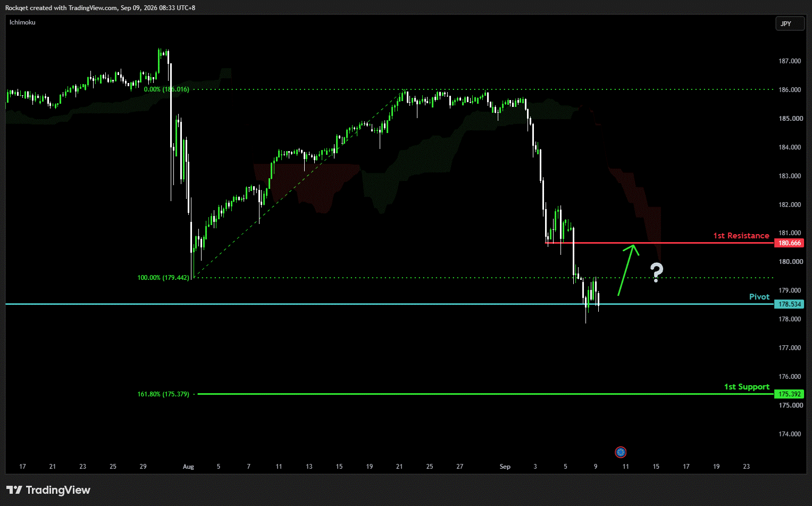Viewport: 812px width, 506px height.
Task: Open the JPY currency selector
Action: (x=790, y=23)
